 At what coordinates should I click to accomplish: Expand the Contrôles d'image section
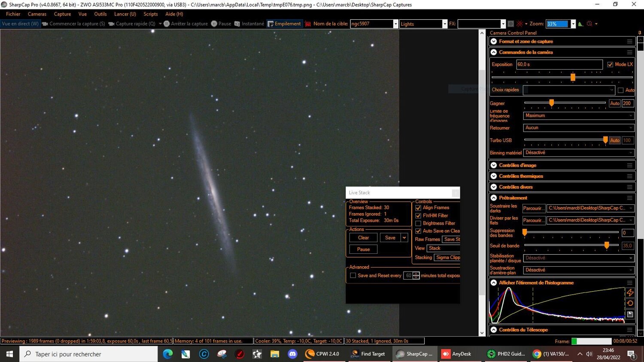[493, 165]
